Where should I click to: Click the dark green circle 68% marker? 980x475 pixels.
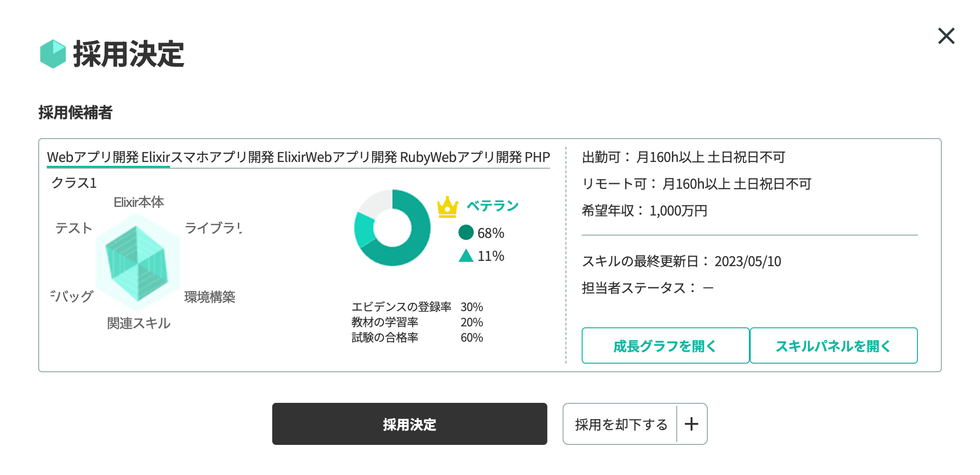point(466,233)
